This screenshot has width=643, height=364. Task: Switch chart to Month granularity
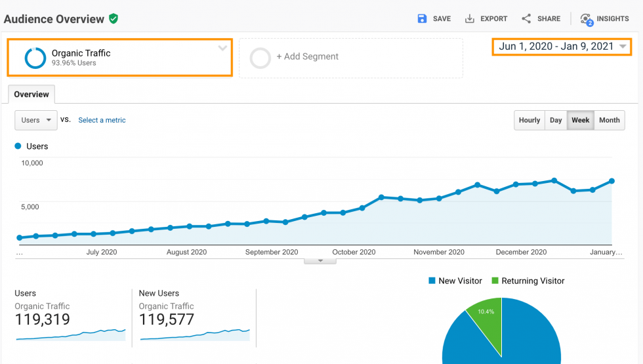tap(610, 120)
